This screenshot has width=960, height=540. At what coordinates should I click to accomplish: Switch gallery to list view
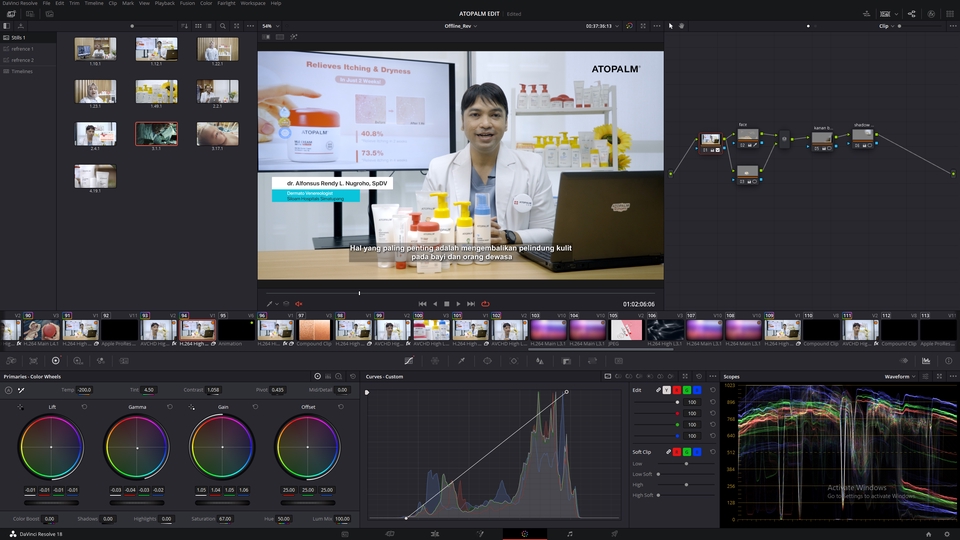[x=209, y=26]
